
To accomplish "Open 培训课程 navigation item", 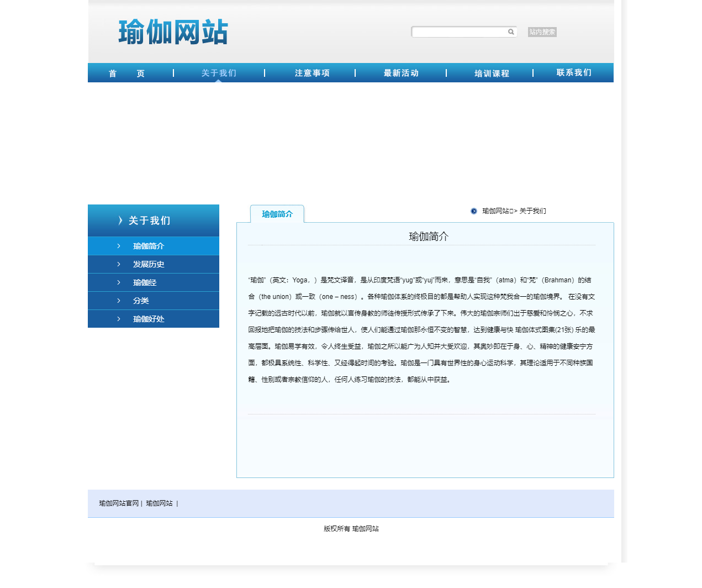I will pos(492,73).
